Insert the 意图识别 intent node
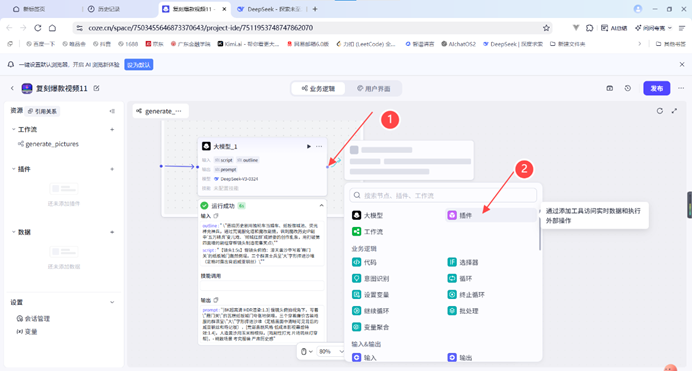 pos(371,278)
